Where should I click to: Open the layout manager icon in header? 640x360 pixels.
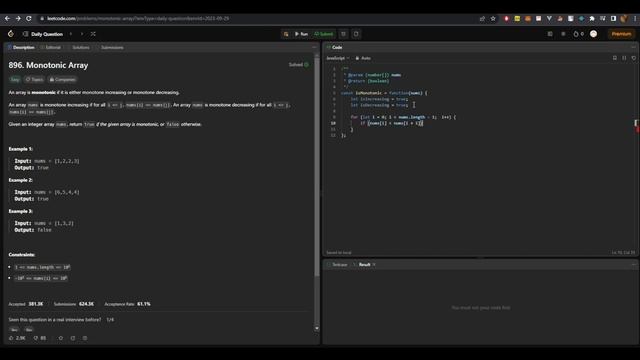(x=550, y=34)
